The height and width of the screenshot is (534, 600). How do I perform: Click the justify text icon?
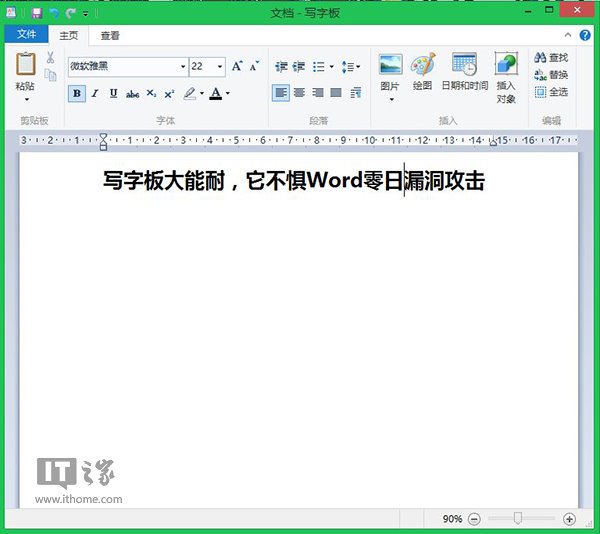[336, 93]
